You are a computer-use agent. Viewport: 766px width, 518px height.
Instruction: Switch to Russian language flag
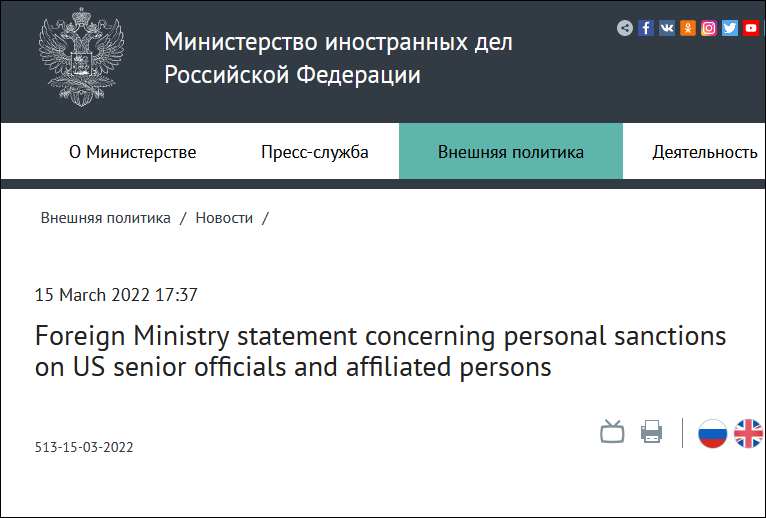[712, 433]
